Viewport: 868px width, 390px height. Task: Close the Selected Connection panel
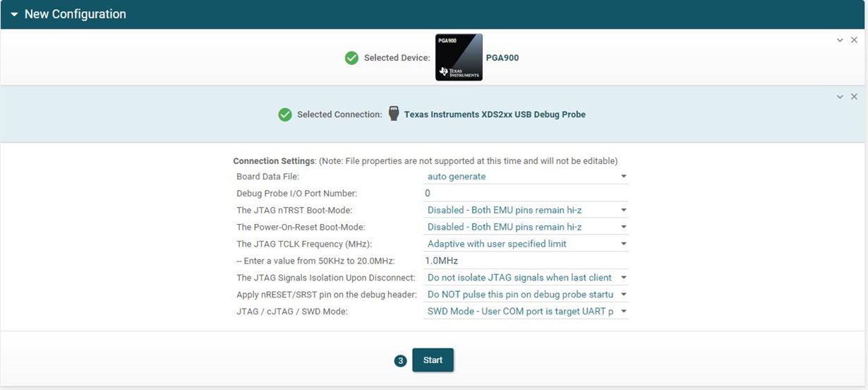click(x=854, y=96)
